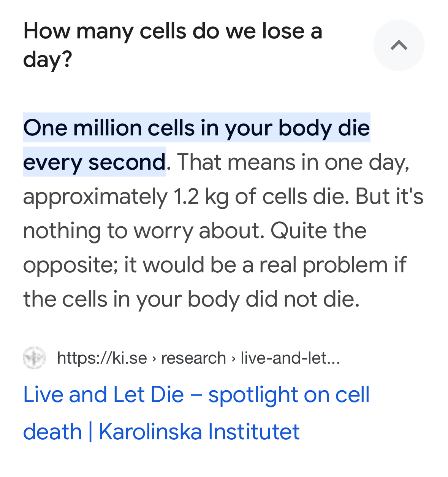
Task: Tap the word "day?" in the question heading
Action: (47, 60)
